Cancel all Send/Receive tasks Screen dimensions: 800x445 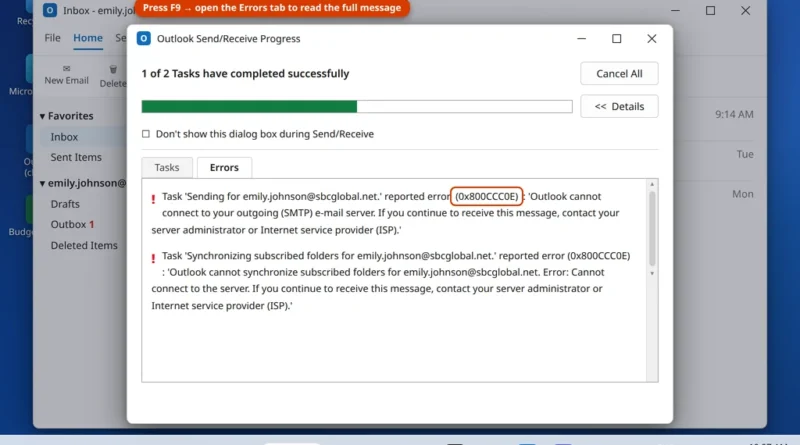(619, 73)
